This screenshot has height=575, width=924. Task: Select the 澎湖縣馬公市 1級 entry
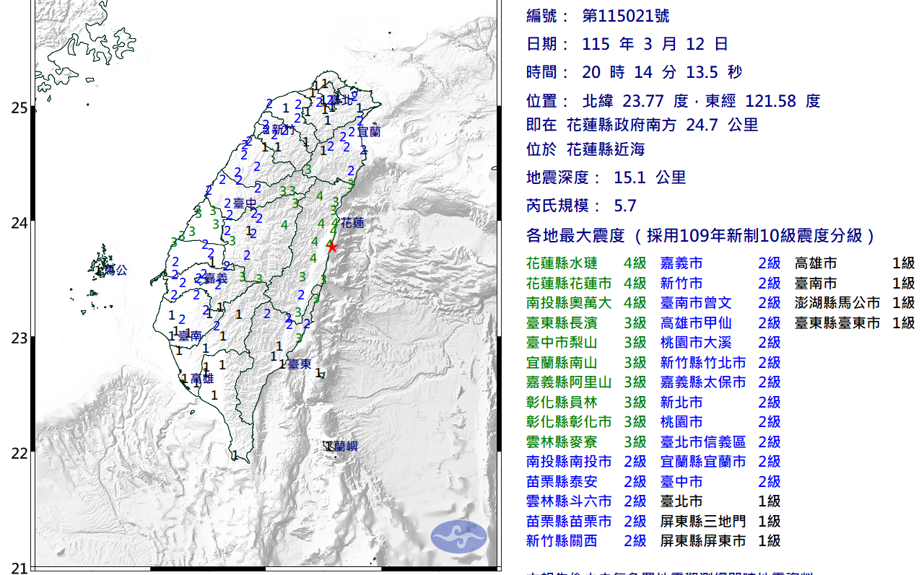(854, 303)
